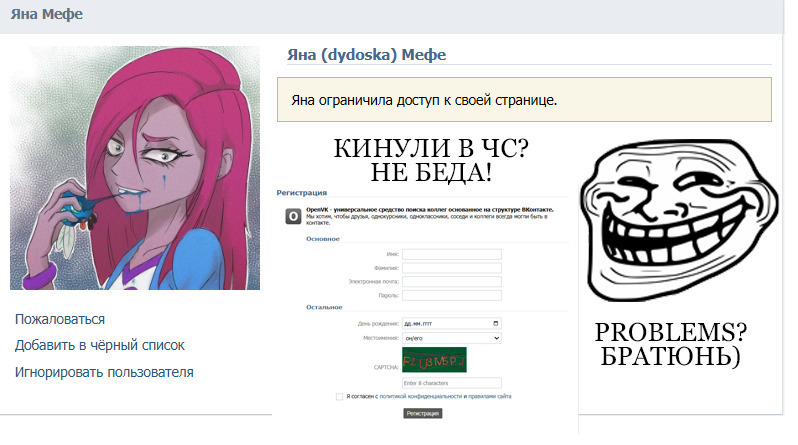Select Добавить в чёрный список

[x=100, y=345]
